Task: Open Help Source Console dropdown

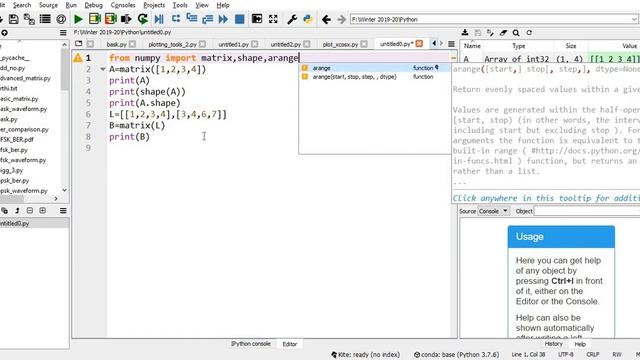Action: [x=494, y=211]
